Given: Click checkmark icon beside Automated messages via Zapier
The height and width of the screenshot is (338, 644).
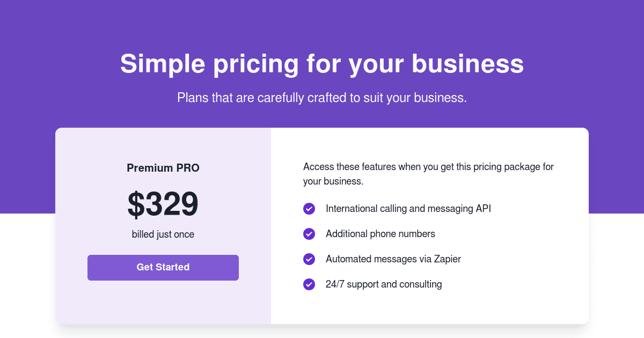Looking at the screenshot, I should pyautogui.click(x=309, y=259).
